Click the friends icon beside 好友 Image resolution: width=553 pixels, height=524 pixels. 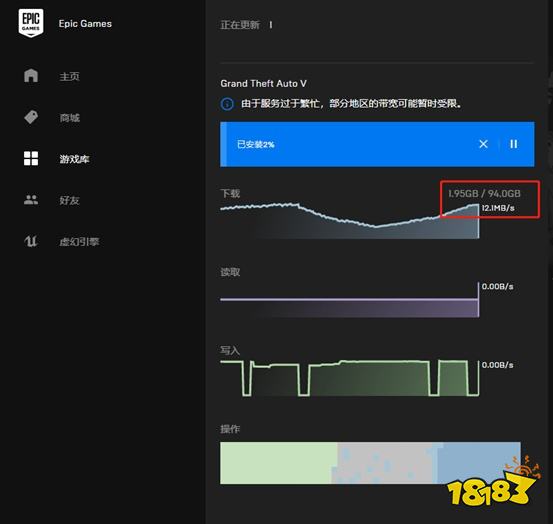pyautogui.click(x=31, y=200)
